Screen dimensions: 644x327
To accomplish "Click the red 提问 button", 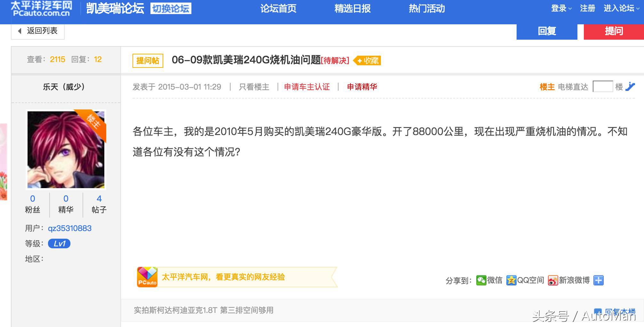I will (614, 31).
